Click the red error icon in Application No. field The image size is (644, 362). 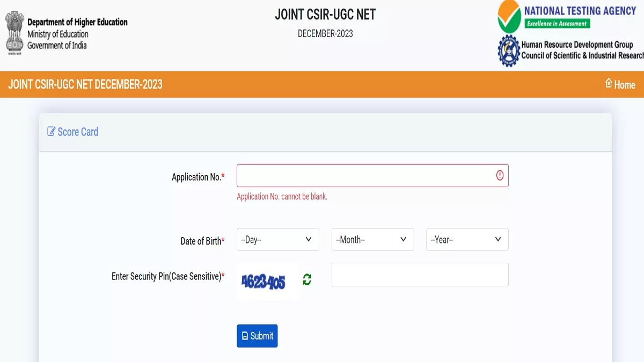(500, 175)
